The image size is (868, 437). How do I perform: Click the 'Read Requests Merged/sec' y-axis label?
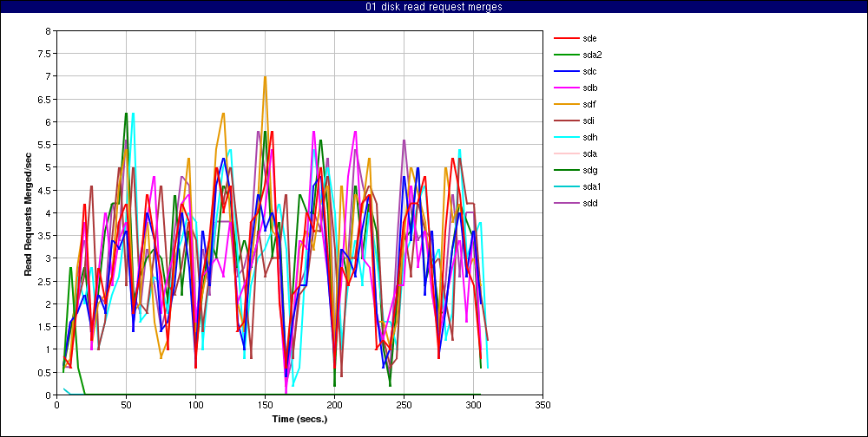click(x=28, y=213)
